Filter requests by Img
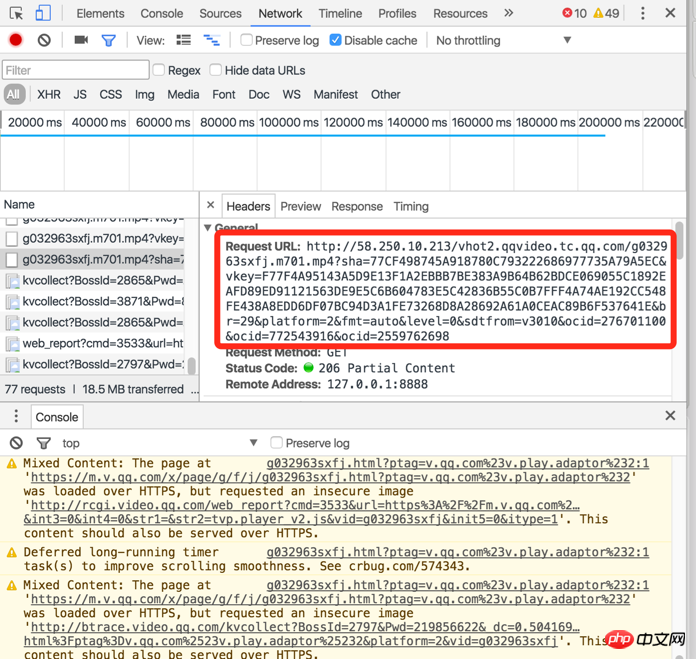 pyautogui.click(x=145, y=95)
